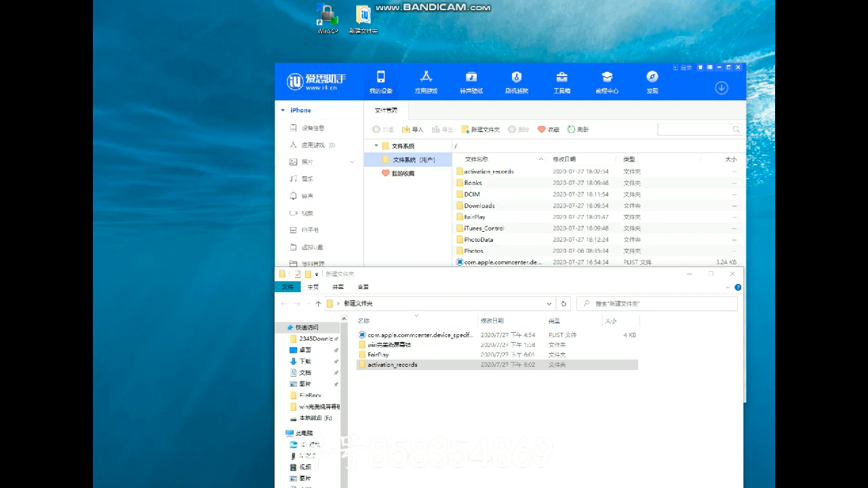Open the toolbox section in i4 header

(x=561, y=82)
